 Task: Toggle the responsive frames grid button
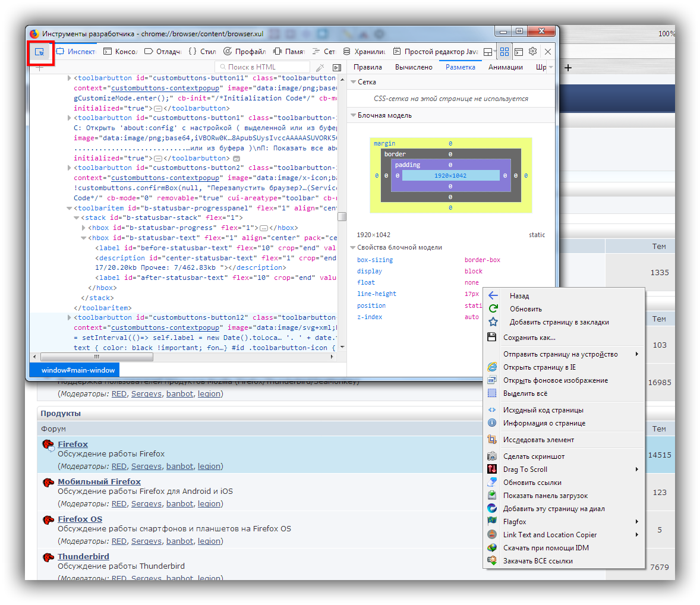tap(504, 52)
